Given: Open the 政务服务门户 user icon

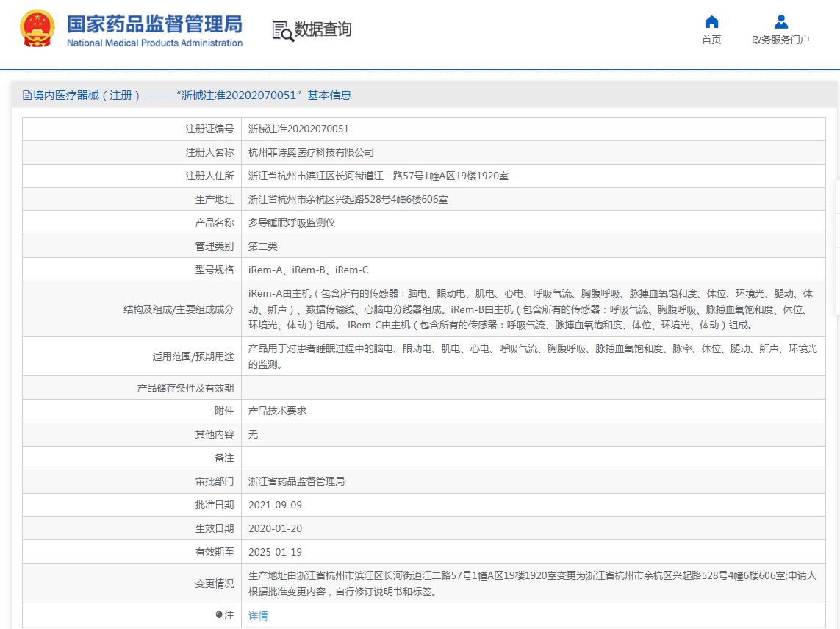Looking at the screenshot, I should [780, 21].
